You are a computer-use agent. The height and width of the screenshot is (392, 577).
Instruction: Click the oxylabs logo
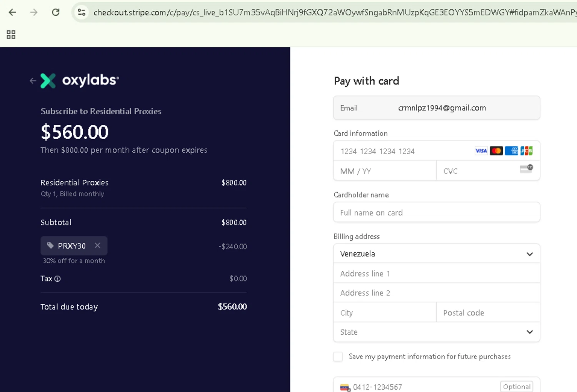tap(80, 80)
